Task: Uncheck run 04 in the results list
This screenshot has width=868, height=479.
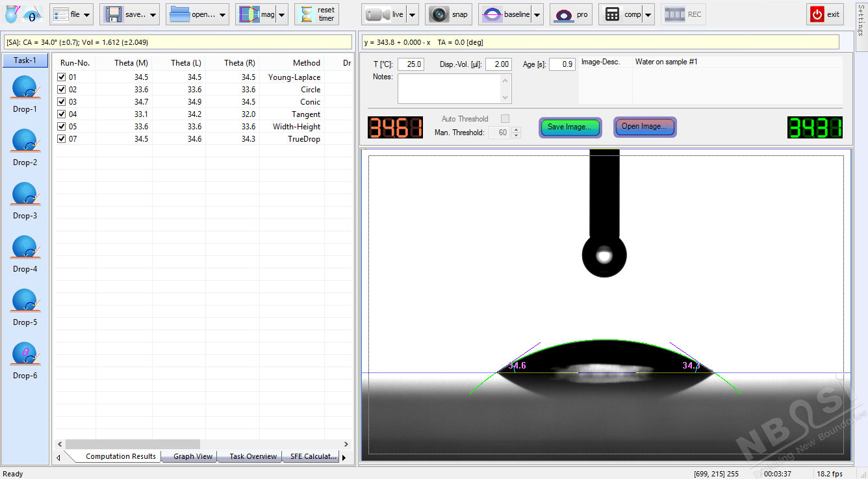Action: click(62, 114)
